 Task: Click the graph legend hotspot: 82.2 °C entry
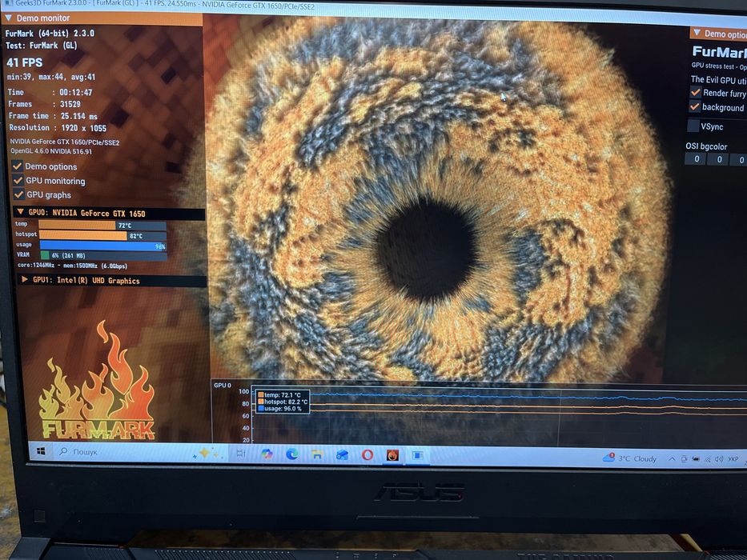[283, 402]
